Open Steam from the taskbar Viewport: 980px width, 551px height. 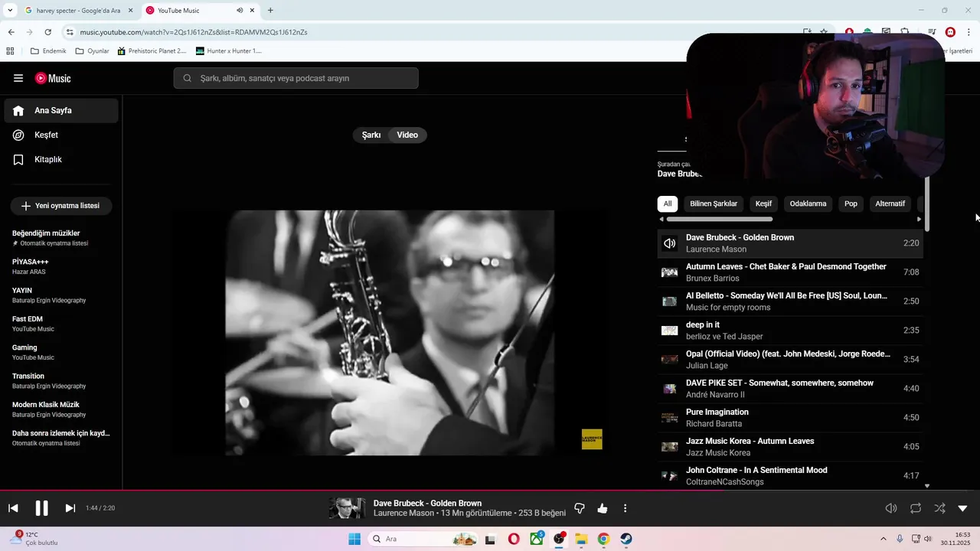pos(626,539)
